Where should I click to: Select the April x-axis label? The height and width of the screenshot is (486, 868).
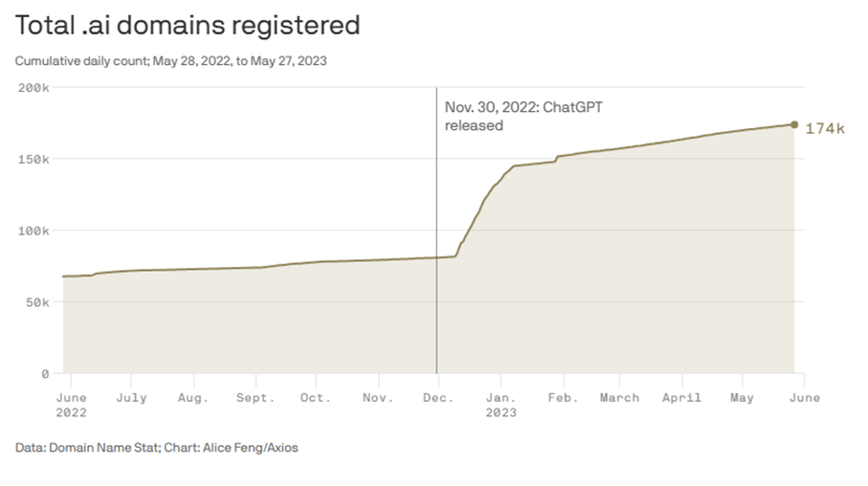[x=681, y=397]
